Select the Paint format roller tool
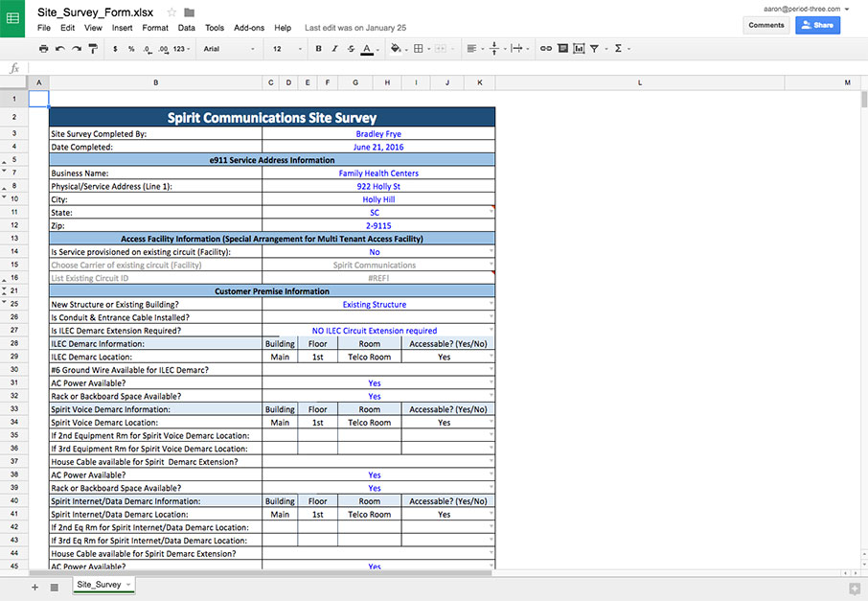The image size is (868, 601). click(93, 49)
